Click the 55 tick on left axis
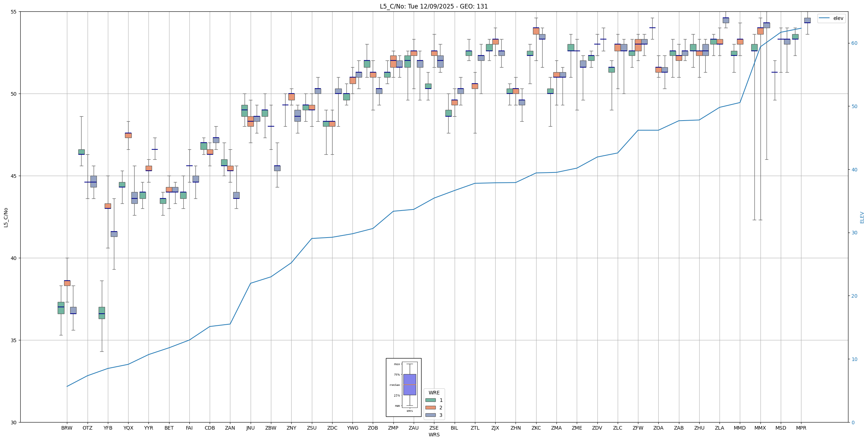868x441 pixels. pyautogui.click(x=14, y=12)
